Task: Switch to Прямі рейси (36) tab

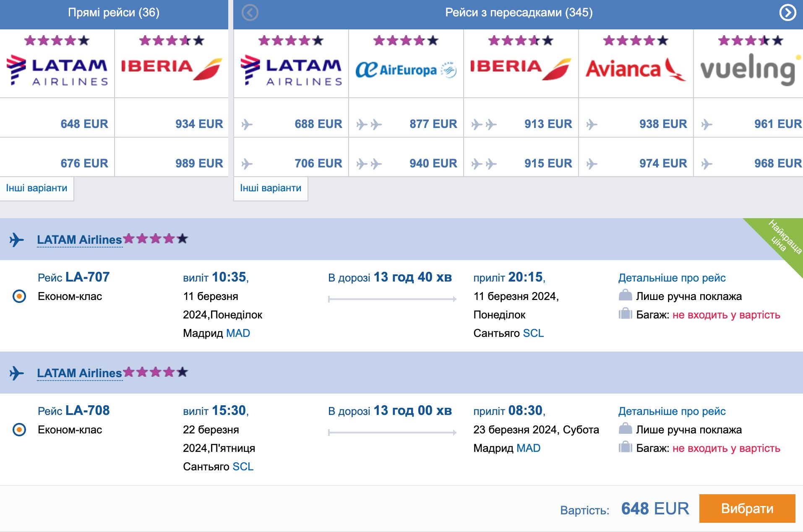Action: pos(114,13)
